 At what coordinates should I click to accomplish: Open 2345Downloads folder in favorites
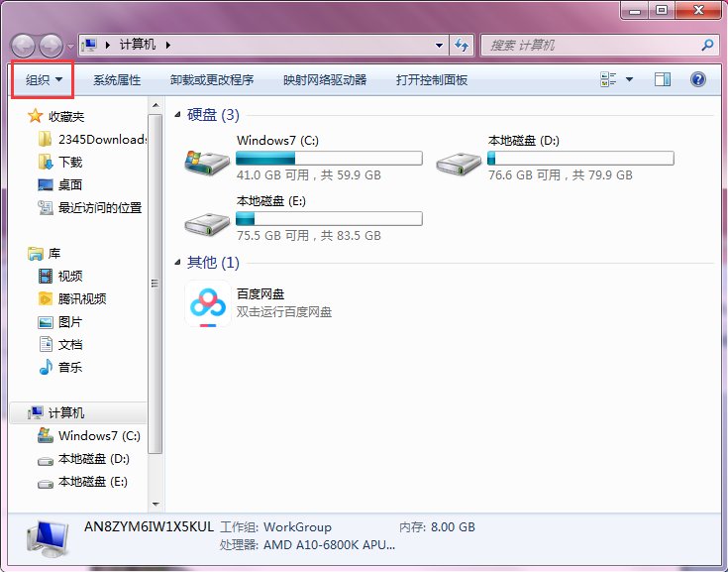click(x=92, y=139)
